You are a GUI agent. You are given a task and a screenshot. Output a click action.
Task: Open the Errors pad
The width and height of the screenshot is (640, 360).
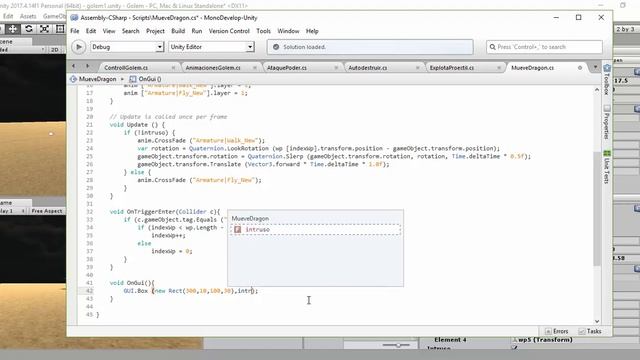click(x=557, y=331)
